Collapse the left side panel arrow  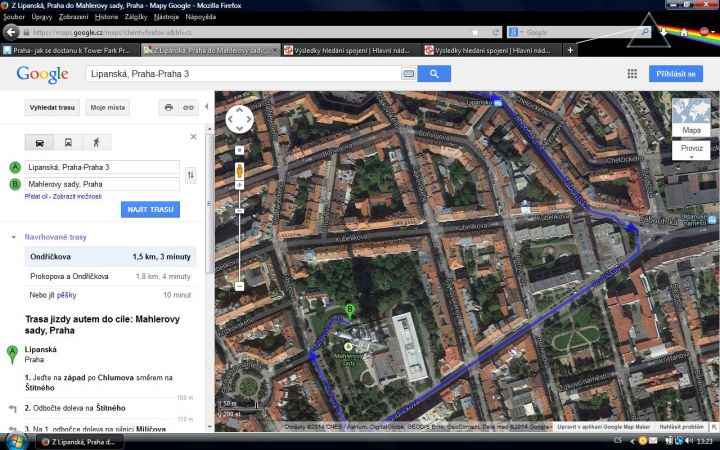207,107
